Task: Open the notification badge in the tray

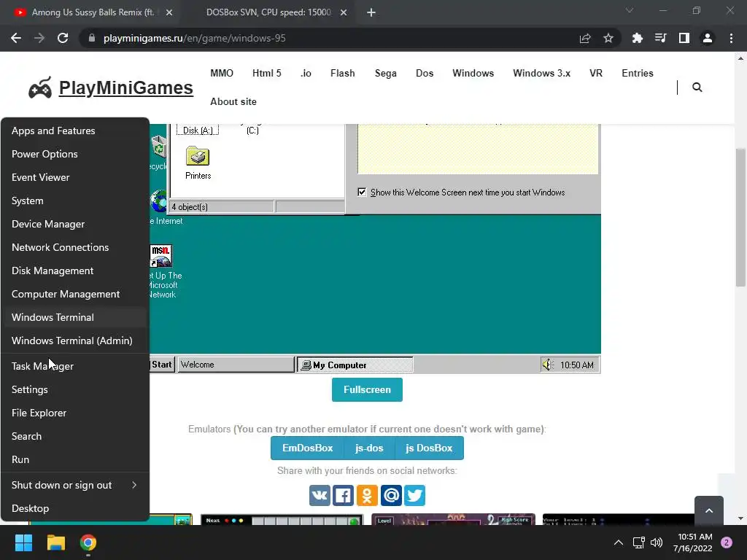Action: (x=727, y=542)
